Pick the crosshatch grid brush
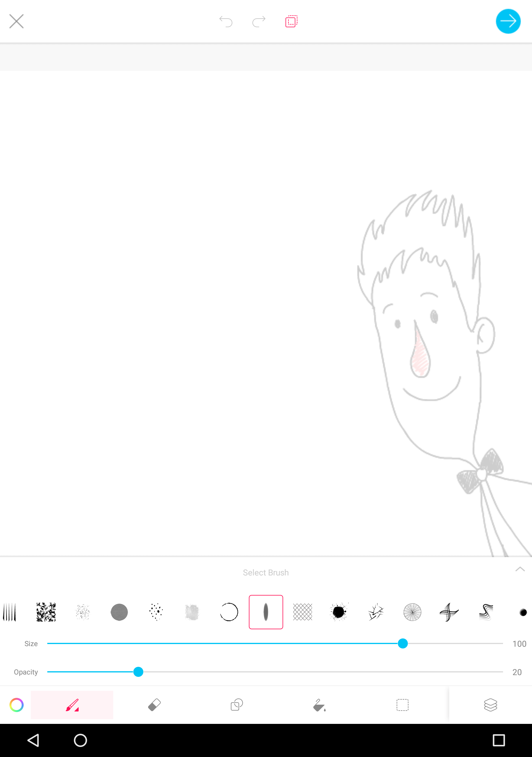The image size is (532, 757). tap(302, 612)
